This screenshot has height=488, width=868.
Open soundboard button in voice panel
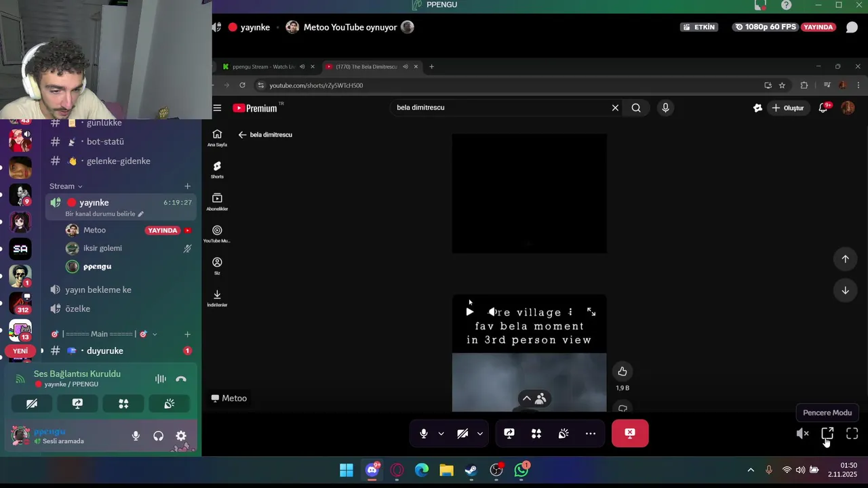(x=170, y=403)
